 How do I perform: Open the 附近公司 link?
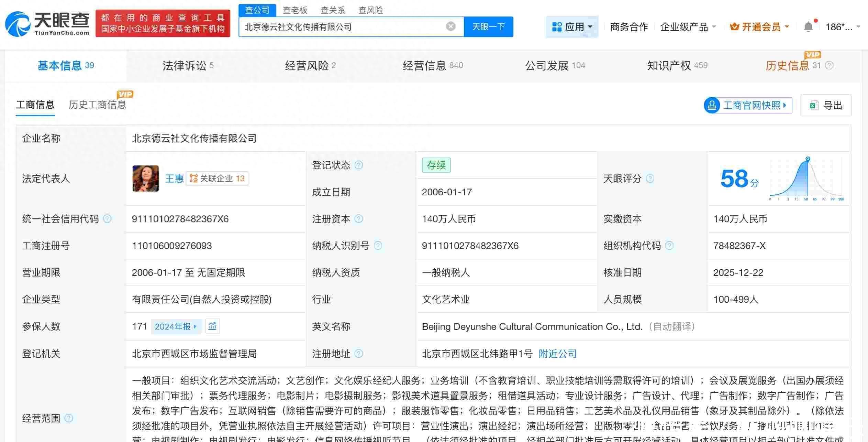[x=557, y=354]
